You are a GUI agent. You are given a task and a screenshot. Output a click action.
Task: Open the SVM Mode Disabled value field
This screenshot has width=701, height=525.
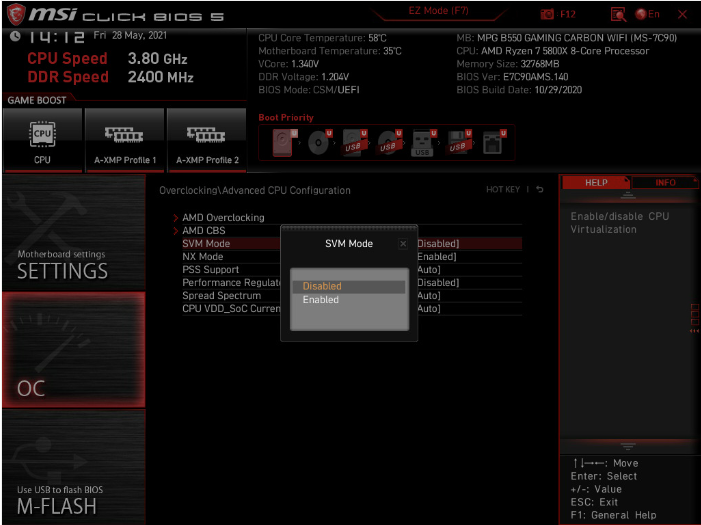click(439, 244)
